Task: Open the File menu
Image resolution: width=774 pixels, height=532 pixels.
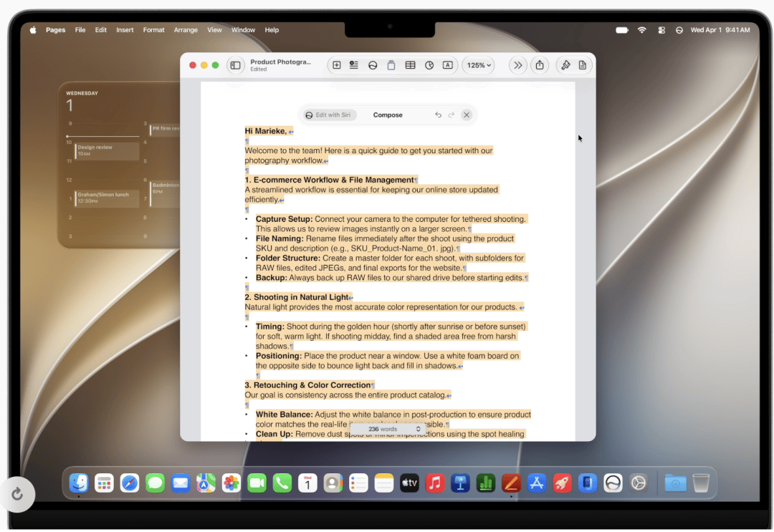Action: (x=80, y=30)
